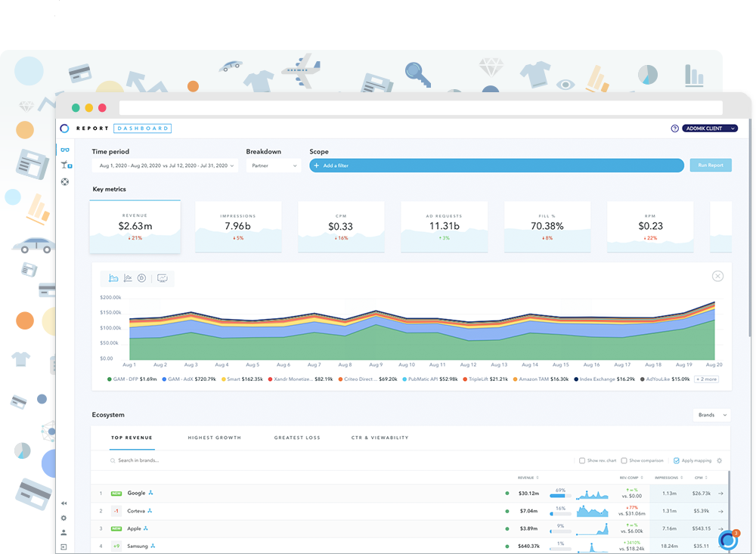The width and height of the screenshot is (756, 554).
Task: Switch to line chart view icon
Action: click(128, 278)
